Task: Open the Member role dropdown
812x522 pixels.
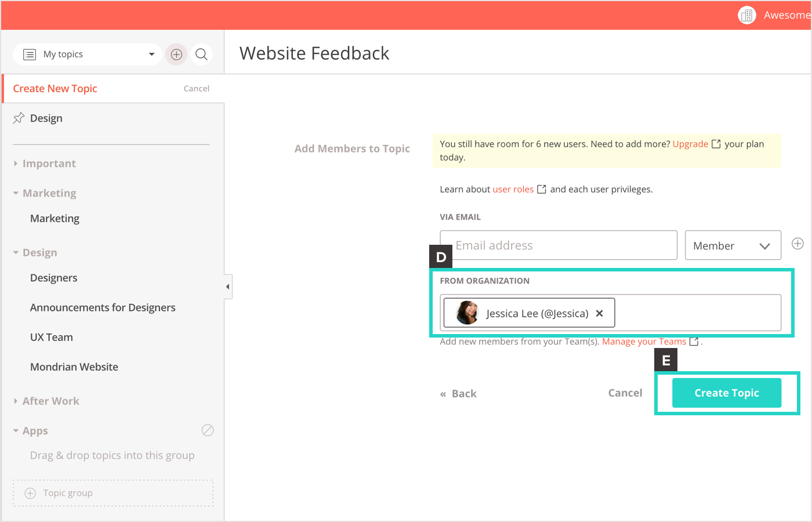Action: tap(733, 245)
